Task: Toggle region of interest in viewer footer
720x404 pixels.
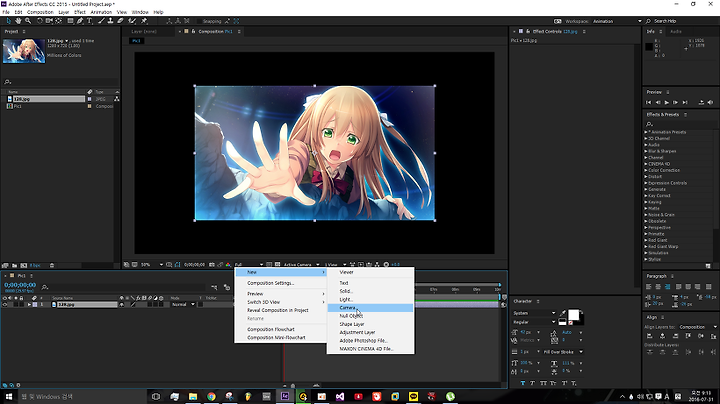Action: [269, 264]
